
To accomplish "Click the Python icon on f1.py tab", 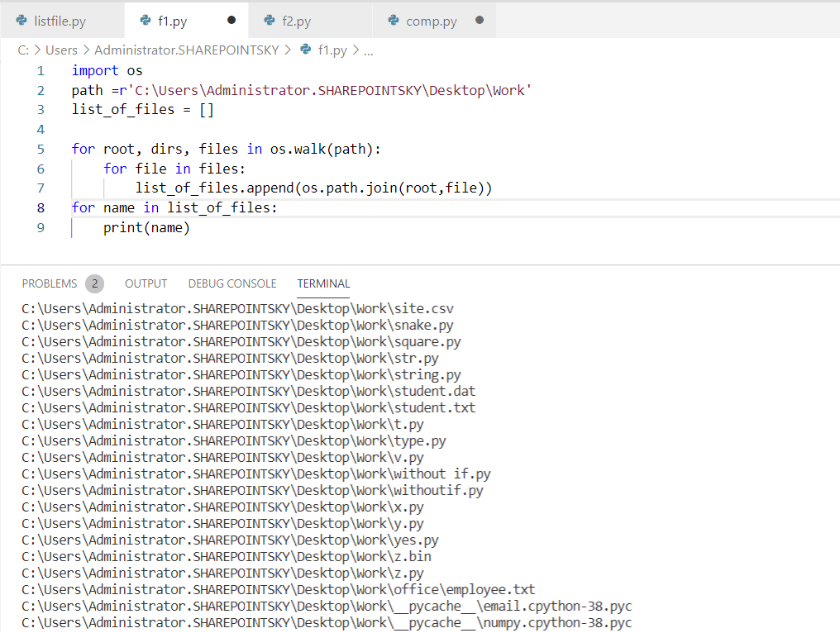I will pyautogui.click(x=146, y=21).
